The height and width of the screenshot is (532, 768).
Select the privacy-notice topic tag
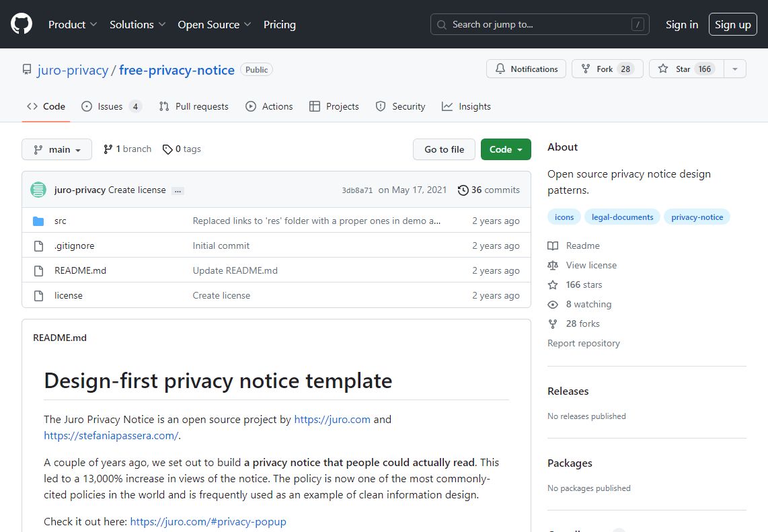coord(697,217)
